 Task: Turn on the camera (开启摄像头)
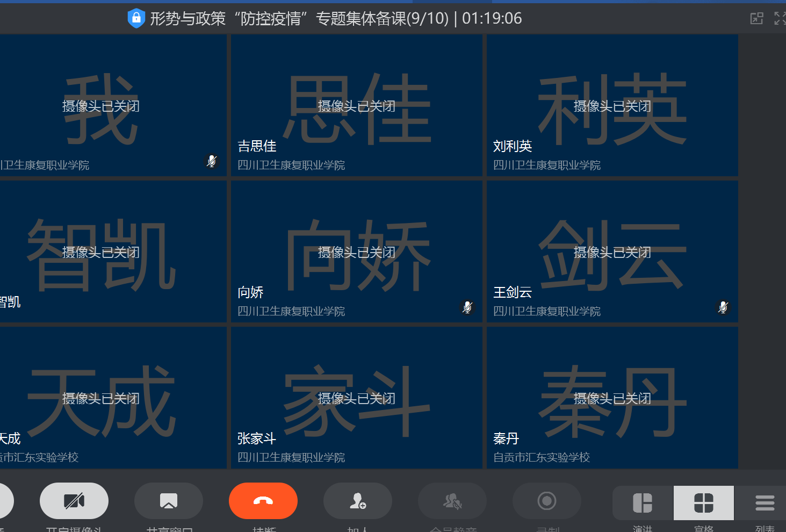74,501
